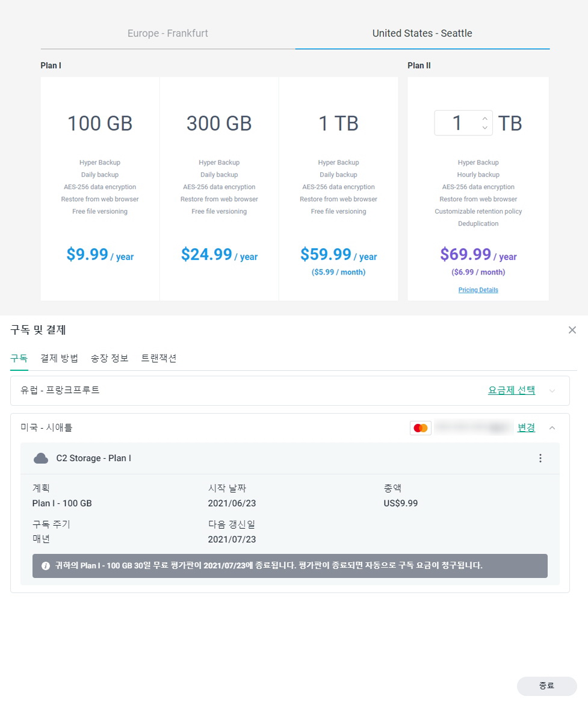Screen dimensions: 588x702
Task: Click the $9.99 / year price
Action: tap(100, 255)
